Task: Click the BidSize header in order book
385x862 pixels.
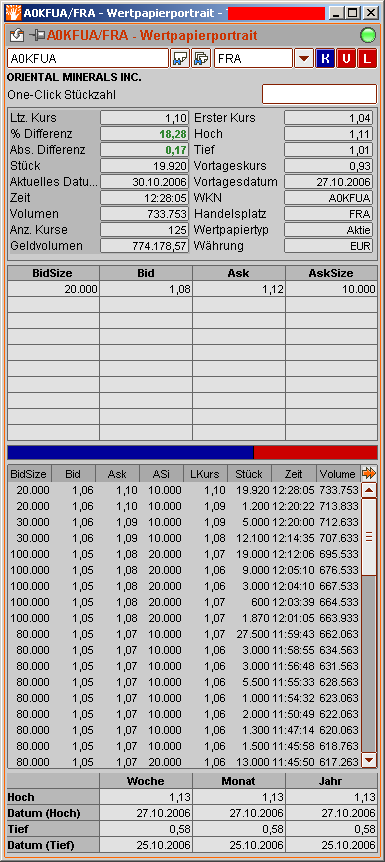Action: pos(53,273)
